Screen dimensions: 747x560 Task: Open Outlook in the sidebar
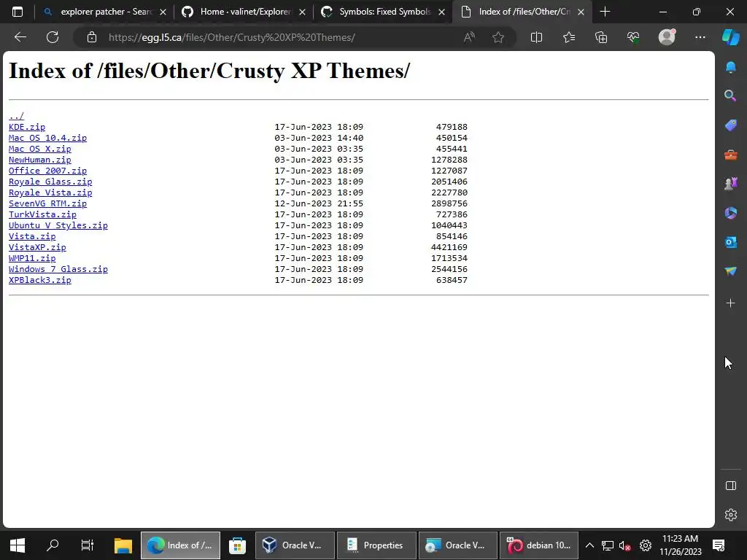click(731, 242)
